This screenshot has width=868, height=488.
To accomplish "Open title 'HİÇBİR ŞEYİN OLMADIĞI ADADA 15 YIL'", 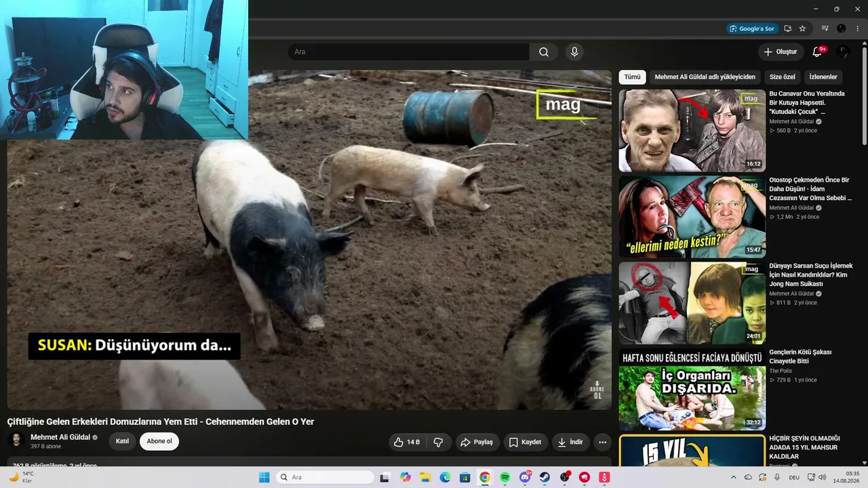I will pyautogui.click(x=804, y=447).
